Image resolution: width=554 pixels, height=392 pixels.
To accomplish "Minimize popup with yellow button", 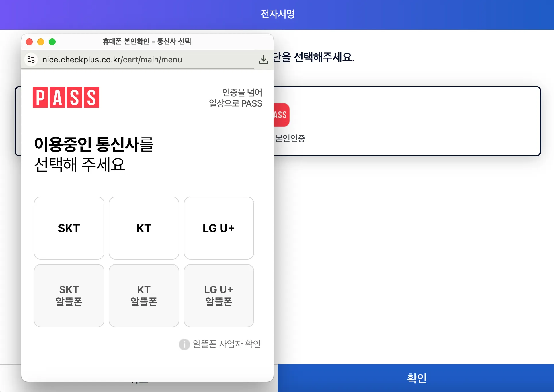I will (41, 42).
